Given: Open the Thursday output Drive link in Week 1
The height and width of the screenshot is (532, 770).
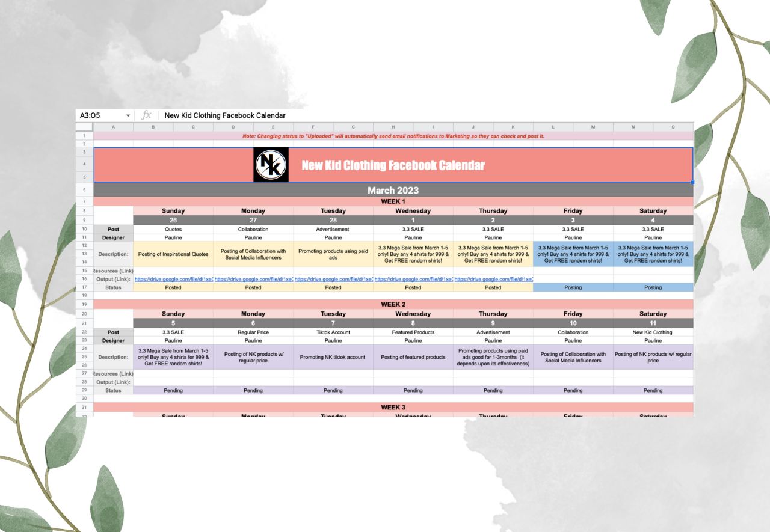Looking at the screenshot, I should [x=493, y=279].
